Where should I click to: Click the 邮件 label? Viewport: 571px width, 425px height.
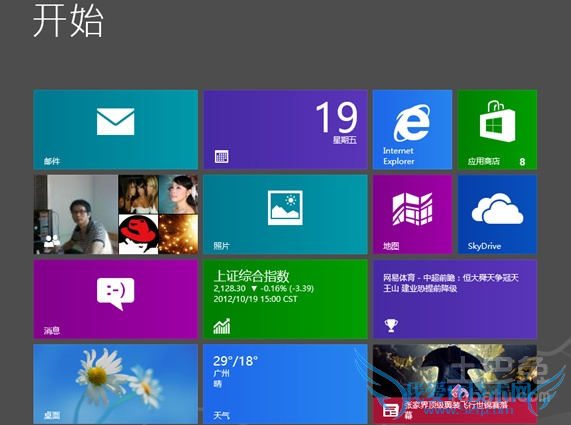coord(52,161)
